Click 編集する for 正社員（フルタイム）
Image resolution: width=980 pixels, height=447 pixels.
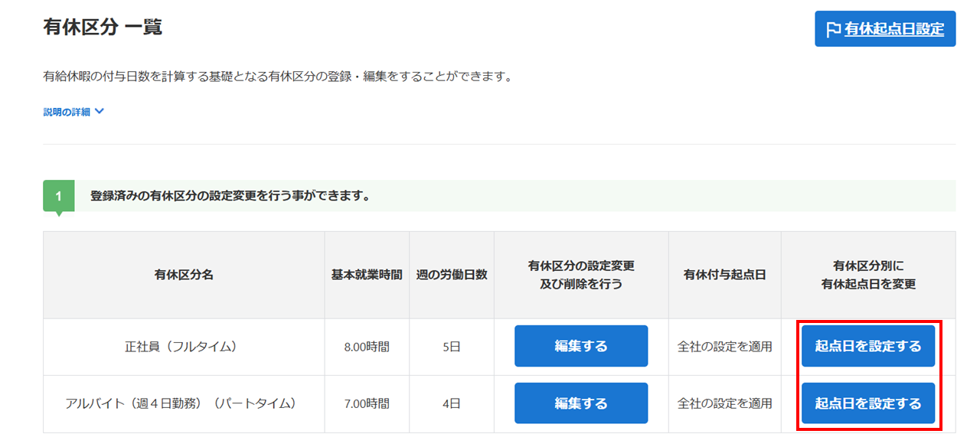(x=581, y=346)
